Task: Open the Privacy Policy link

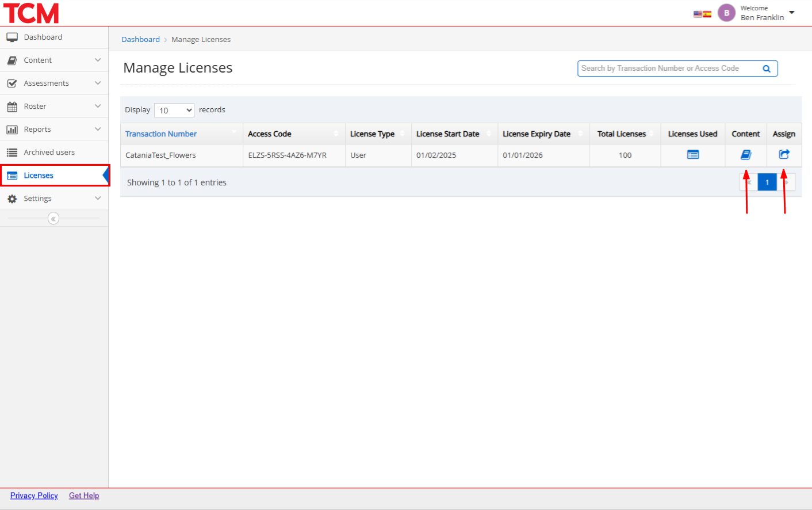Action: [34, 496]
